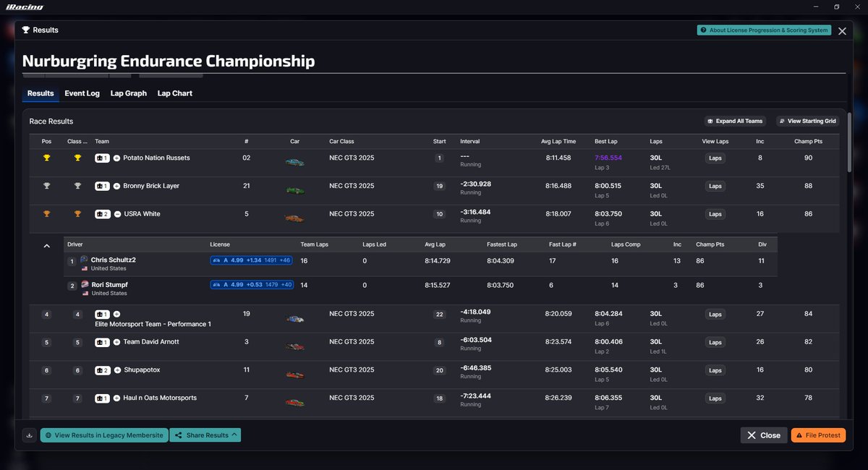The image size is (868, 470).
Task: Click the Bronny Brick Layer green car image
Action: (295, 190)
